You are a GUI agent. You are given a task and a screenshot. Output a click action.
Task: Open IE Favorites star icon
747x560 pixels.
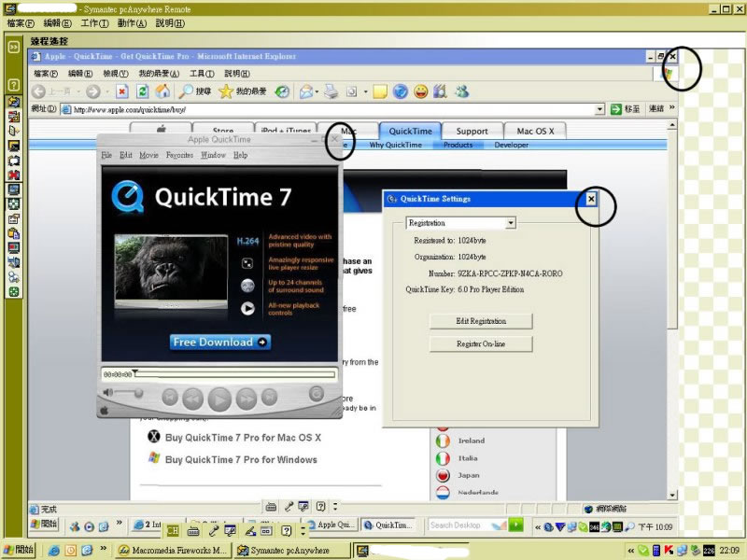coord(225,91)
